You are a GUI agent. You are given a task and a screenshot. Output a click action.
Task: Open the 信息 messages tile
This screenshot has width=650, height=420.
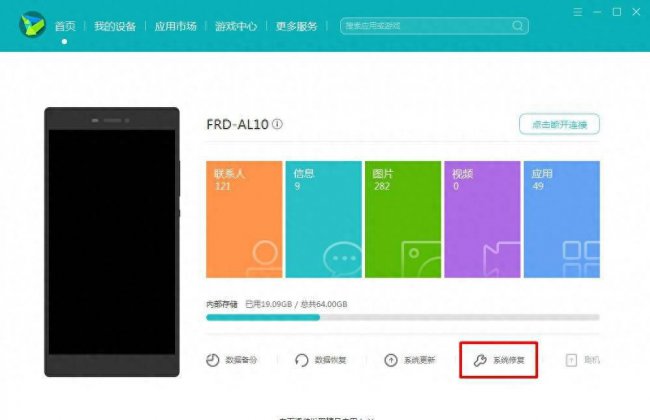point(324,219)
